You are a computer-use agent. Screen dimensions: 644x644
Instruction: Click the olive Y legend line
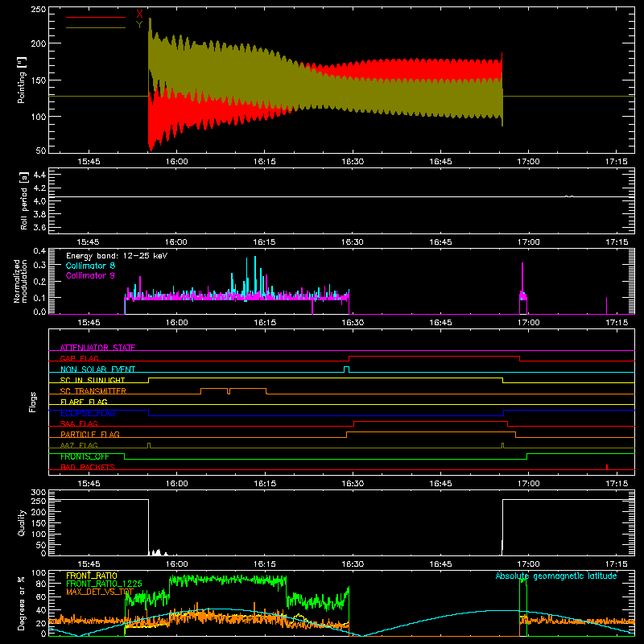pos(95,27)
